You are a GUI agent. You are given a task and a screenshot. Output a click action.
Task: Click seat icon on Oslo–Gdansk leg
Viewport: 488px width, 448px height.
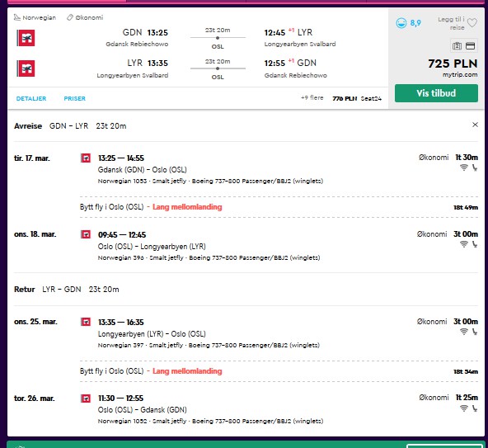[x=475, y=408]
